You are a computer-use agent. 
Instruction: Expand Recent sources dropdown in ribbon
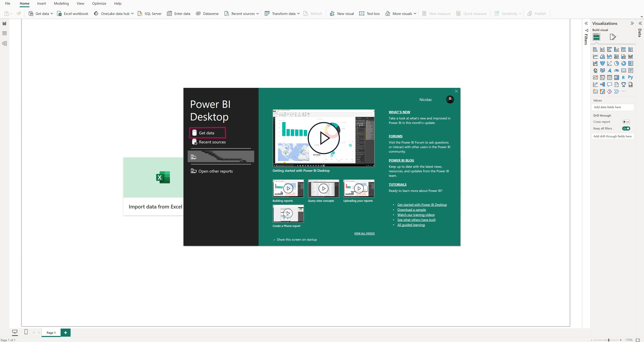coord(258,14)
